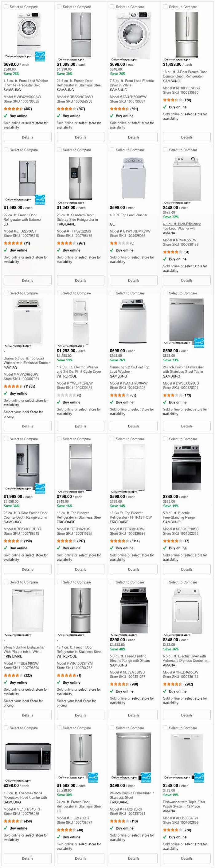Screen dimensions: 215x868
Task: Enable compare for Whirlpool YWET4024EW washer dryer
Action: [59, 293]
